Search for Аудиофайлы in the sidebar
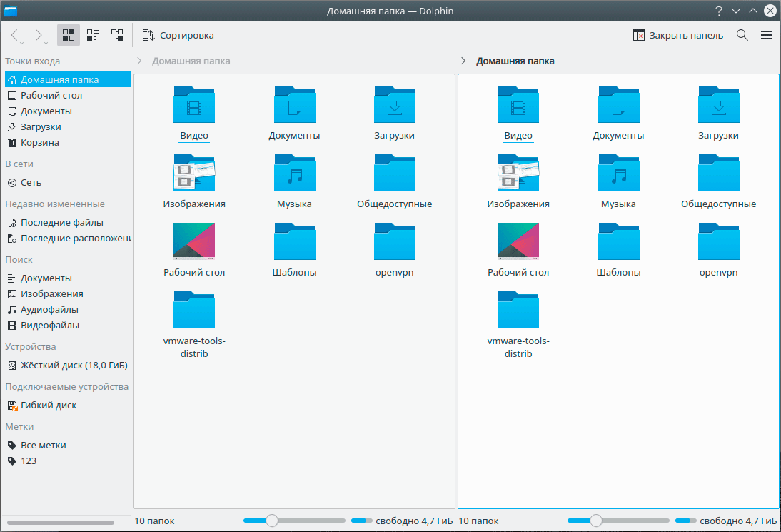Image resolution: width=781 pixels, height=532 pixels. coord(68,309)
